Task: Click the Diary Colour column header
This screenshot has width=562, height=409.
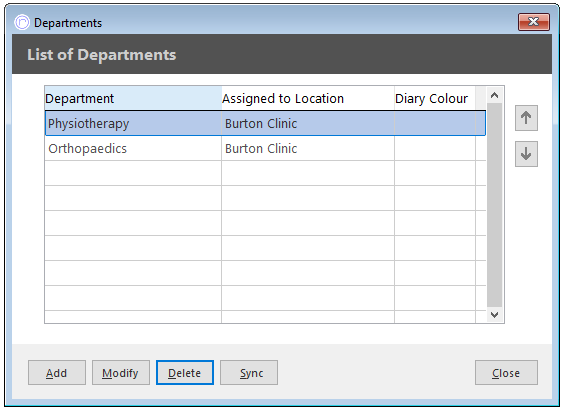Action: 435,98
